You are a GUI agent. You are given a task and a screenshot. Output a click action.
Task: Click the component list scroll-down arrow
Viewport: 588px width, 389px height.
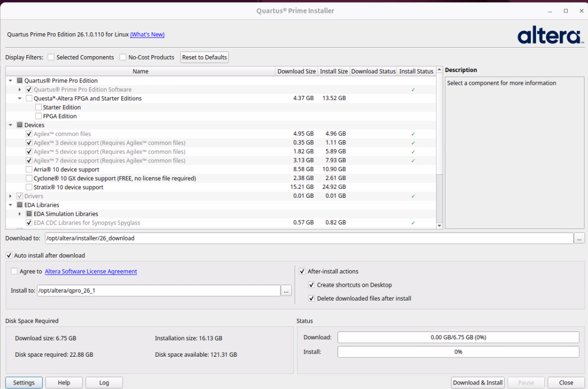pyautogui.click(x=440, y=226)
